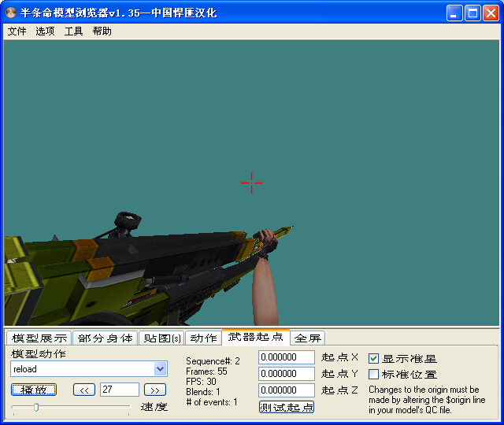Uncheck the 显示准星 checkbox
Image resolution: width=504 pixels, height=425 pixels.
(x=373, y=359)
